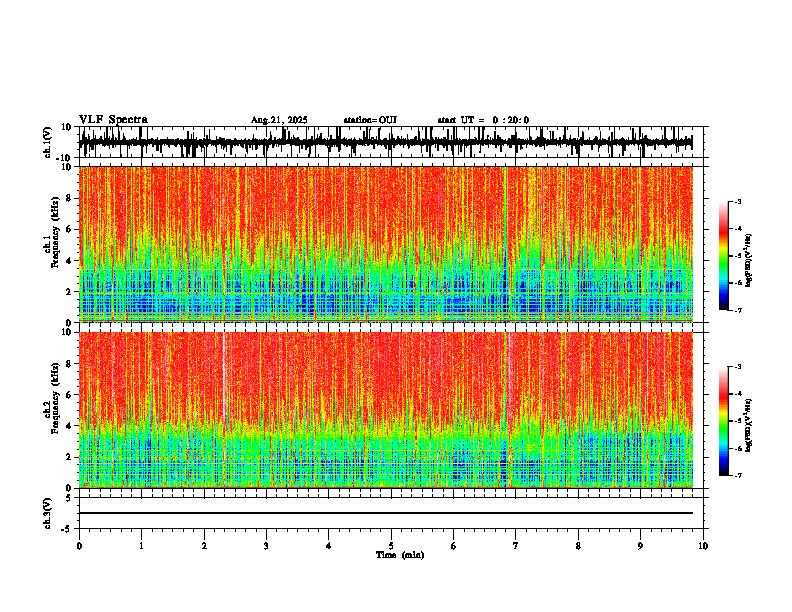Click the ch.2 frequency tick label "4"

(69, 426)
